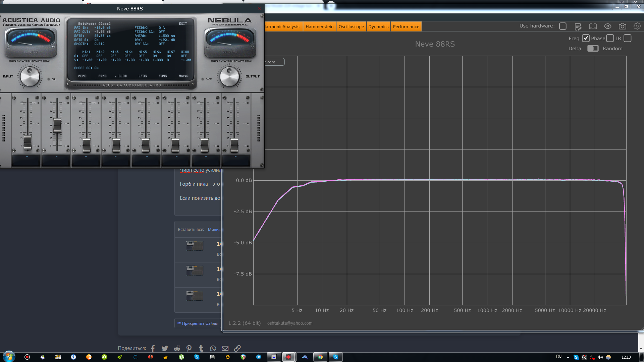This screenshot has width=644, height=362.
Task: Toggle the eye visibility icon in the analyzer
Action: click(x=607, y=26)
